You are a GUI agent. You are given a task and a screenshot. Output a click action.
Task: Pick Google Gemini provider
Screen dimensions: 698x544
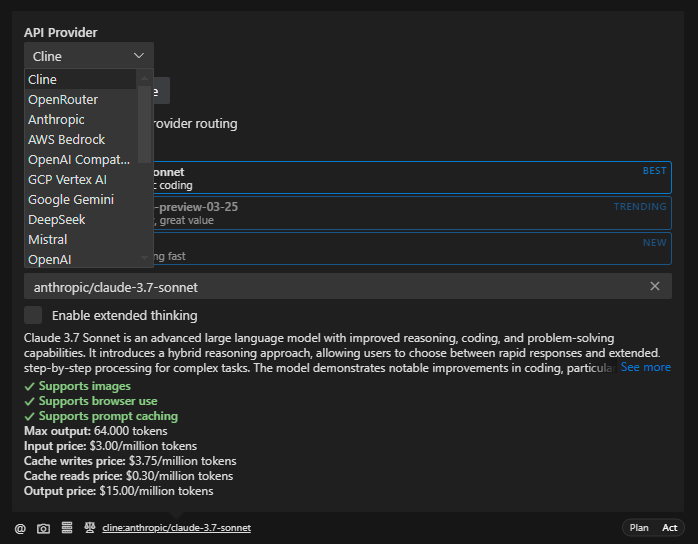pyautogui.click(x=81, y=199)
